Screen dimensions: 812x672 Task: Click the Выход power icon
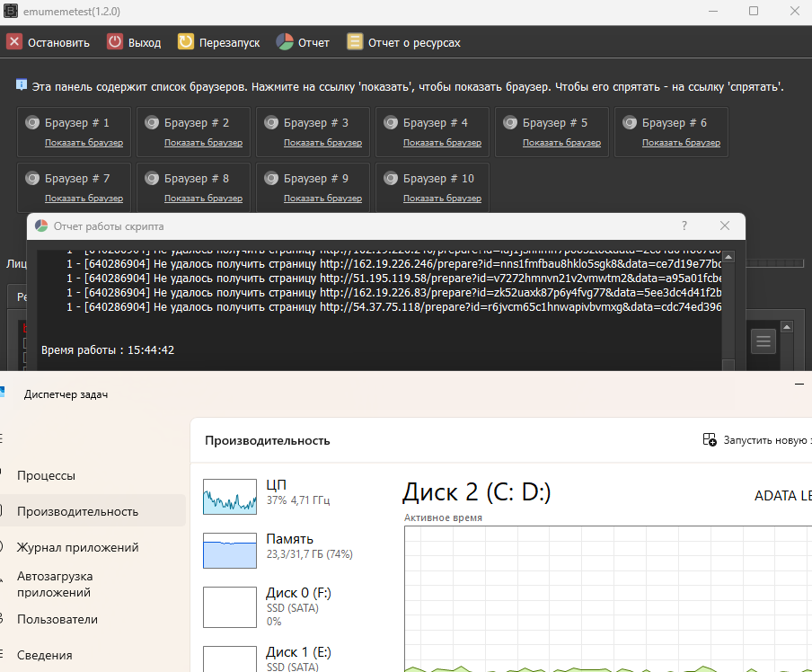pos(115,41)
